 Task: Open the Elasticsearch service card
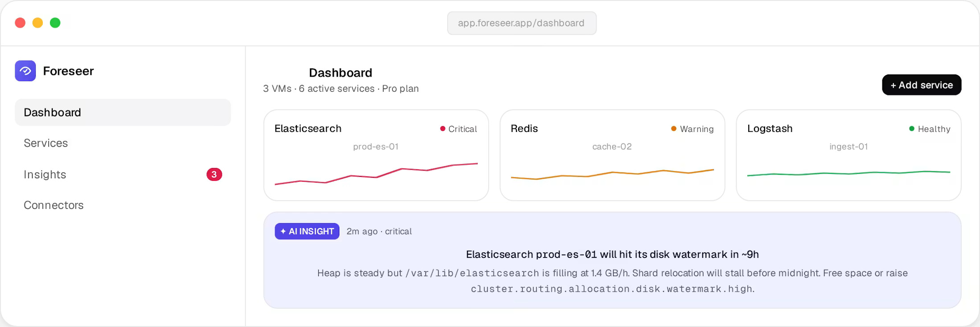click(376, 155)
